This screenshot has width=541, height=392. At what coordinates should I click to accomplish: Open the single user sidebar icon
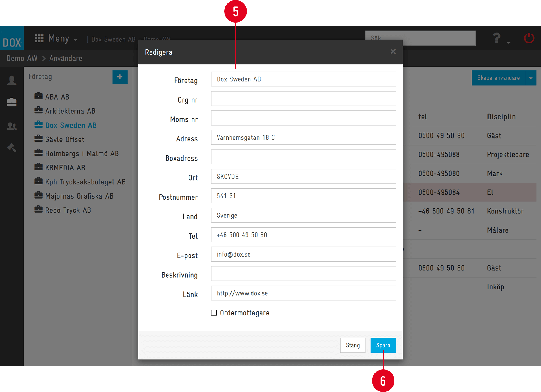pyautogui.click(x=12, y=80)
